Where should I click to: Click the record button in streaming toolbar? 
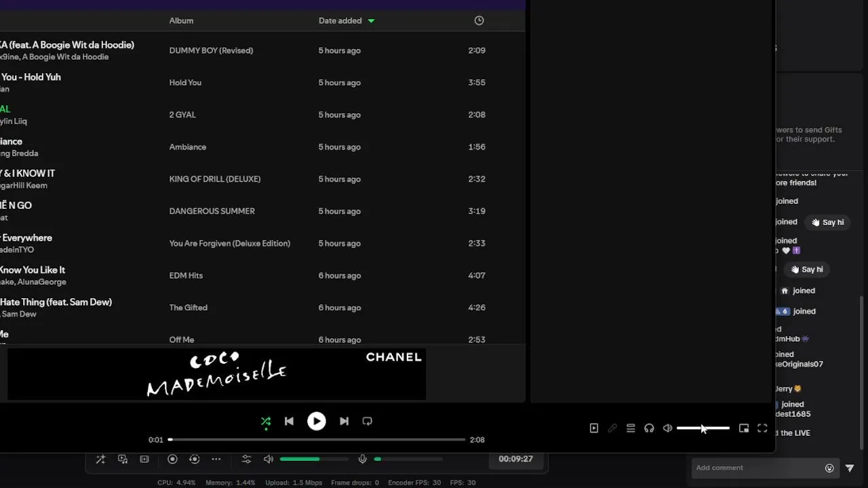pos(172,459)
